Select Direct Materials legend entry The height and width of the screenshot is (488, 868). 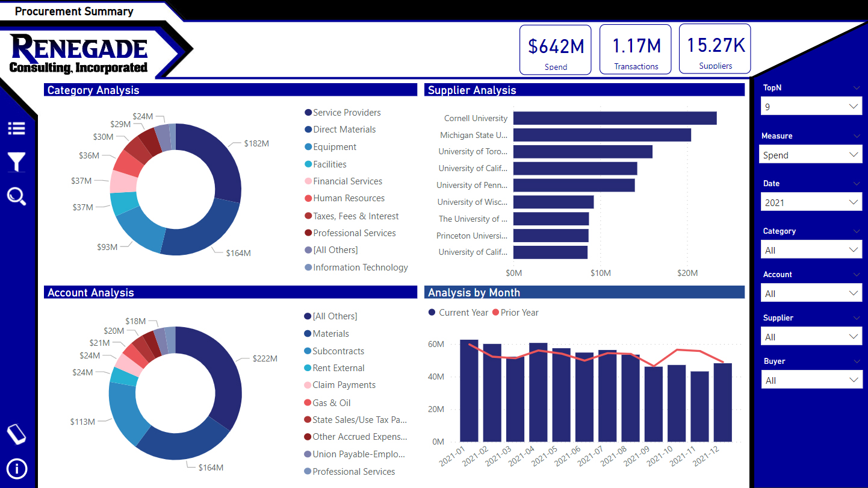point(340,130)
